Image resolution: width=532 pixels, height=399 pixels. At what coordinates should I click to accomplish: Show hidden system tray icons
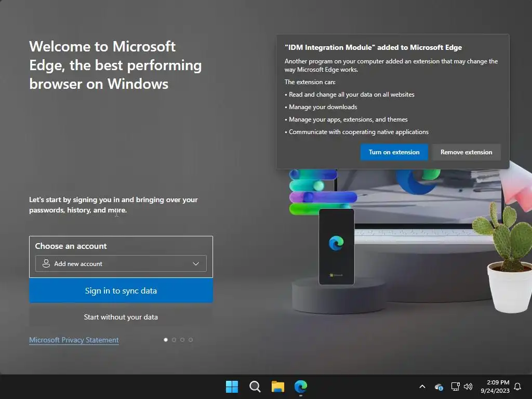tap(422, 387)
